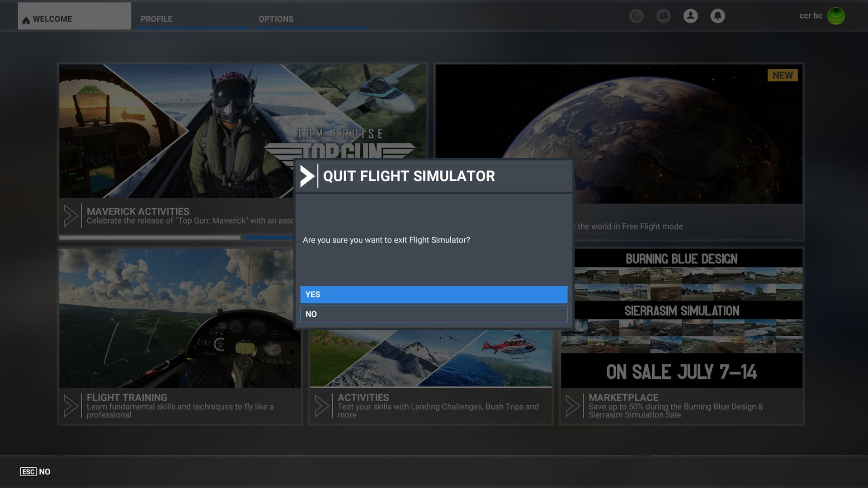Click the user profile icon

[690, 16]
